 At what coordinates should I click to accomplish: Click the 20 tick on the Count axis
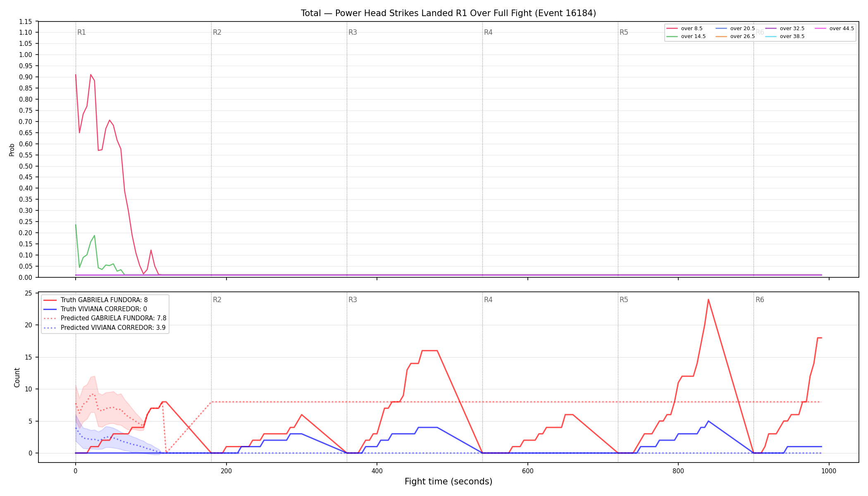coord(29,325)
